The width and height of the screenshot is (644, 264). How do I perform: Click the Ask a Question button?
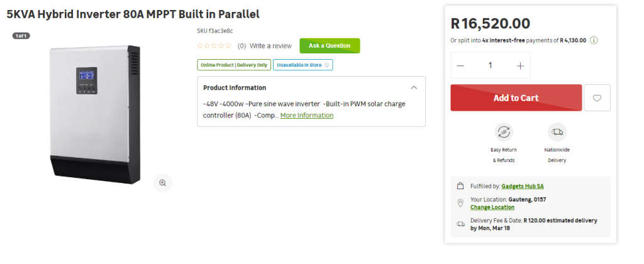[330, 46]
